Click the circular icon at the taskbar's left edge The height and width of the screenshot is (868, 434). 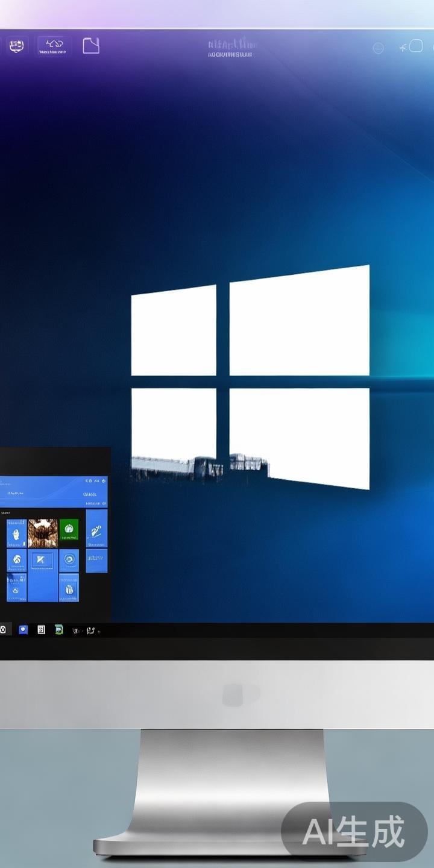(x=4, y=630)
